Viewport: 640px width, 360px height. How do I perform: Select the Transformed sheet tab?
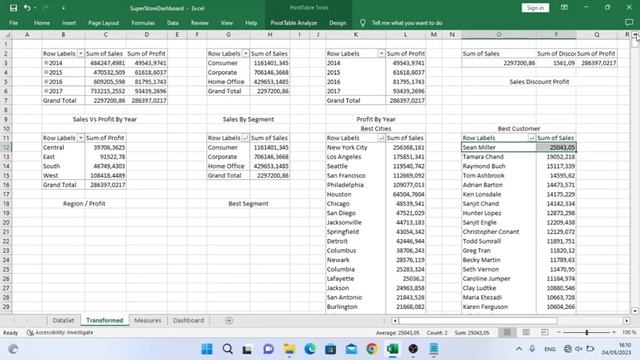click(x=104, y=320)
